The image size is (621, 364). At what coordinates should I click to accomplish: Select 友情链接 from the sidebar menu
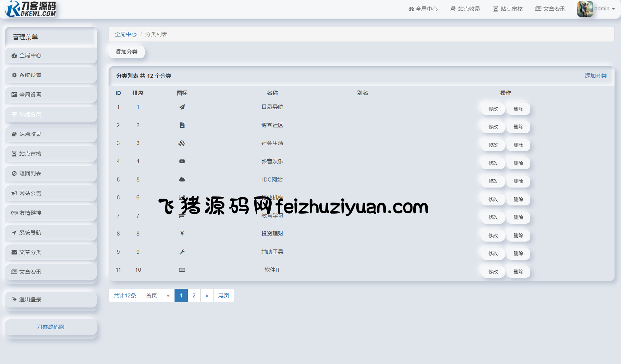(x=51, y=213)
